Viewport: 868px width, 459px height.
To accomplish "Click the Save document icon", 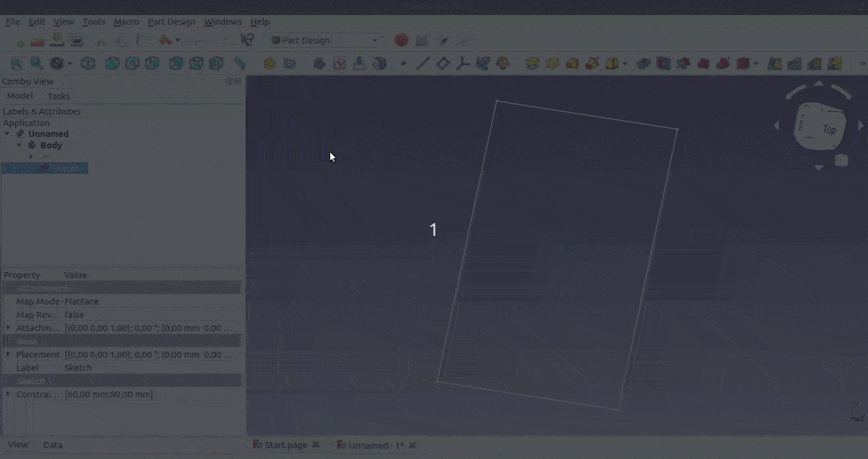I will click(x=57, y=40).
